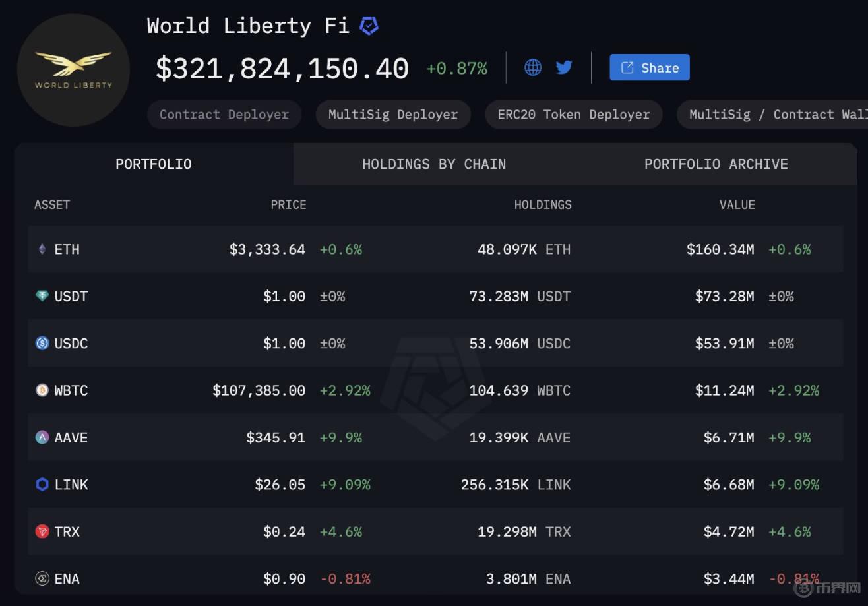Click the TRX Tron icon
The width and height of the screenshot is (868, 606).
[x=42, y=531]
